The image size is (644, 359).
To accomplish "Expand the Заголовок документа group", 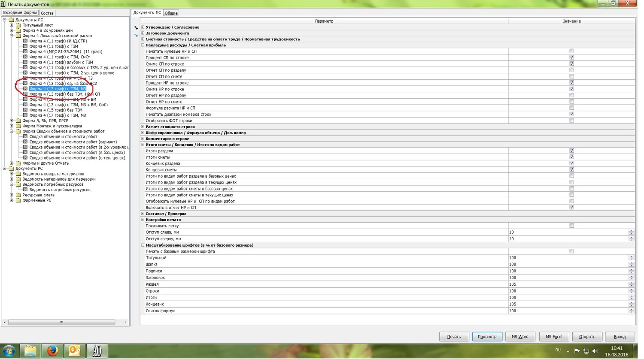I will click(143, 33).
